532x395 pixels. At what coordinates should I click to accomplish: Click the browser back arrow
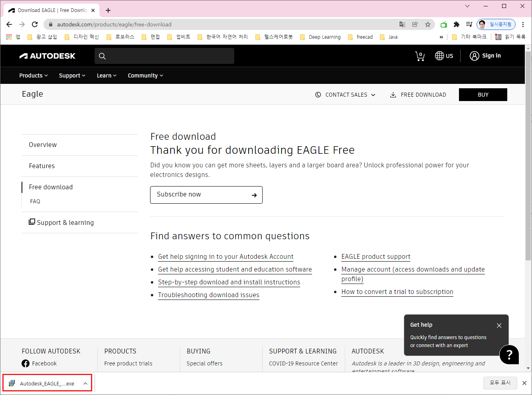(x=9, y=24)
